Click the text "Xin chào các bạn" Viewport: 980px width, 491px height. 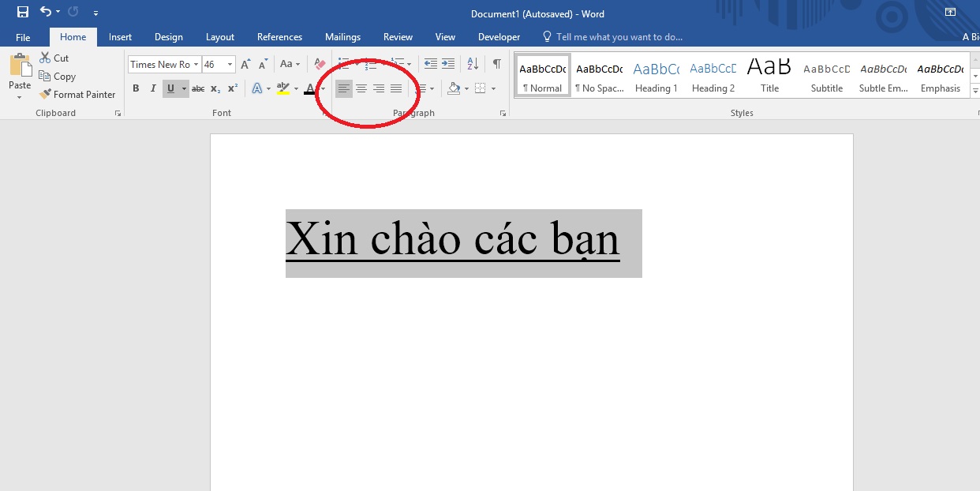[453, 239]
